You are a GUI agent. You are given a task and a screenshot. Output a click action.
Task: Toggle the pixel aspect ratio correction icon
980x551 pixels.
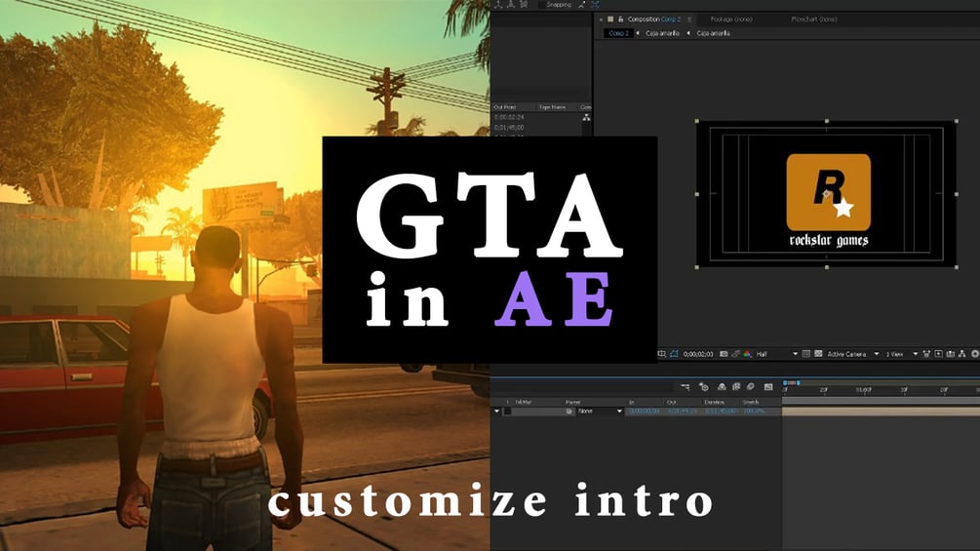(x=818, y=354)
